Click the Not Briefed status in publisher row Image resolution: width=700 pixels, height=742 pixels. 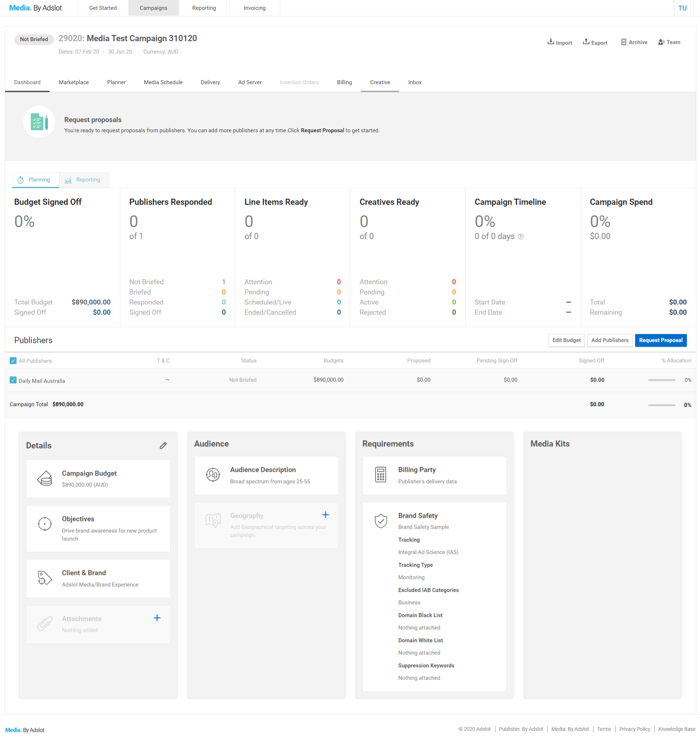tap(243, 380)
